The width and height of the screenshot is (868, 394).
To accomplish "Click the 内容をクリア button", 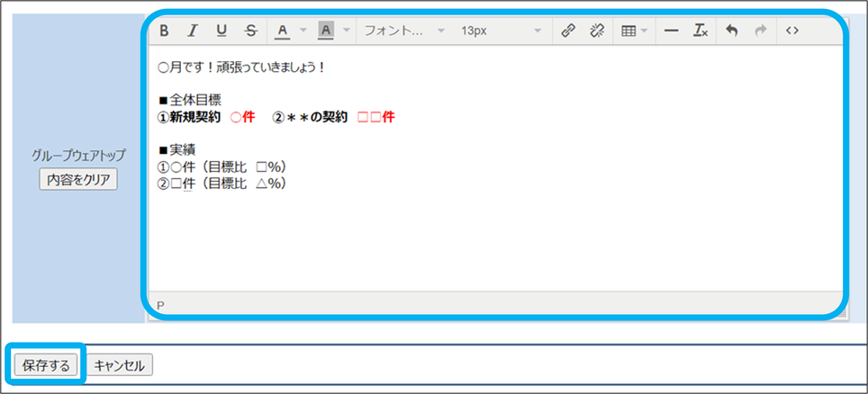I will 78,179.
